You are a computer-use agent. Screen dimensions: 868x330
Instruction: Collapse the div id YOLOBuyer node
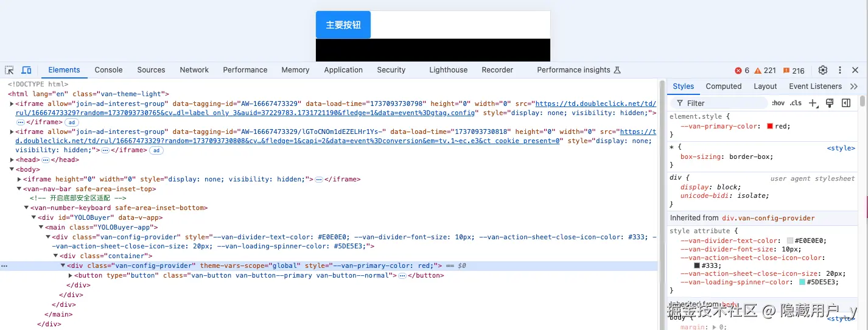[34, 217]
